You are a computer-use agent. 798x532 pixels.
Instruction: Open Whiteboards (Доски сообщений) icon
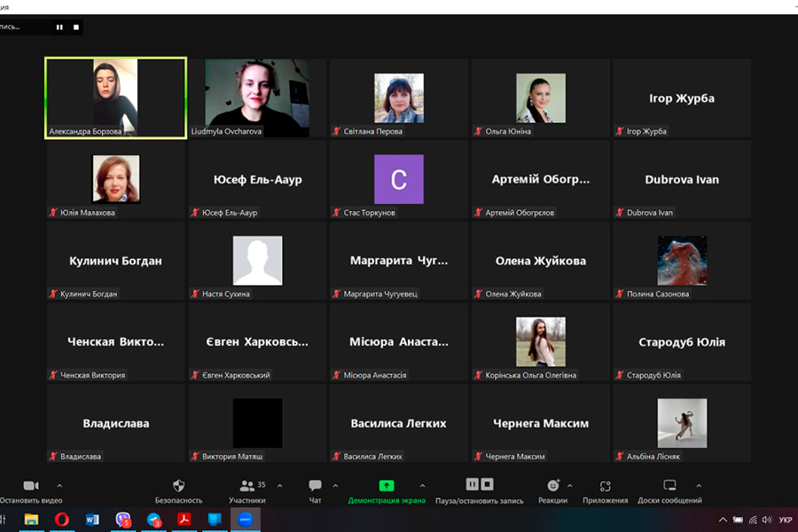pos(669,486)
